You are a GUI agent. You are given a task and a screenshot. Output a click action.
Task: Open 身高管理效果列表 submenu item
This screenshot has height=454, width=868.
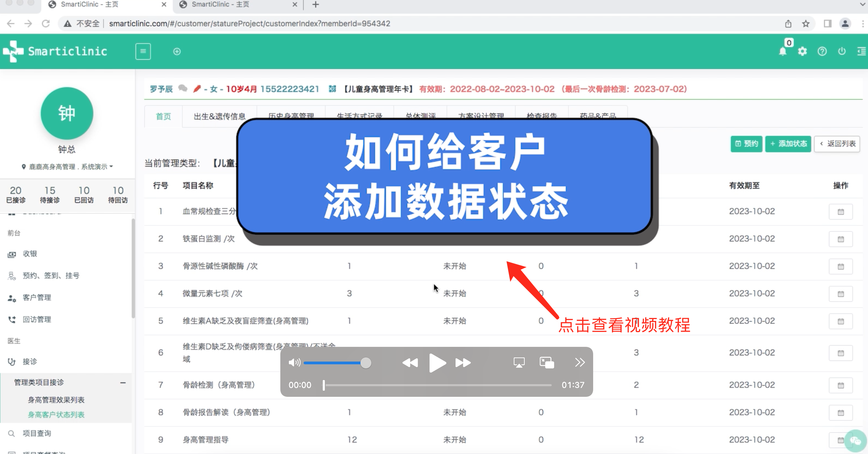[x=56, y=400]
